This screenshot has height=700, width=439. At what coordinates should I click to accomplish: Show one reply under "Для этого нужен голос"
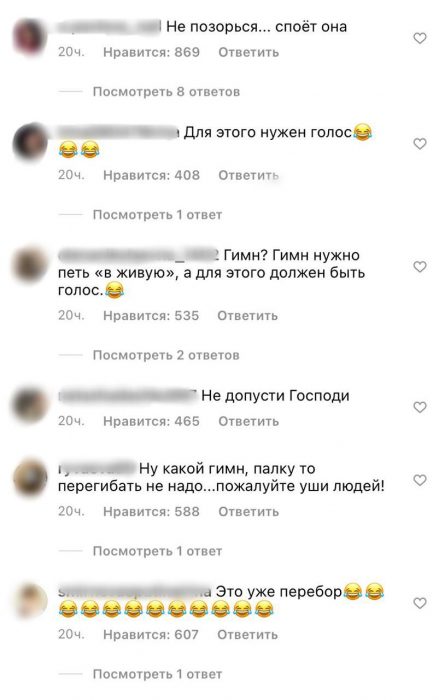[x=157, y=215]
